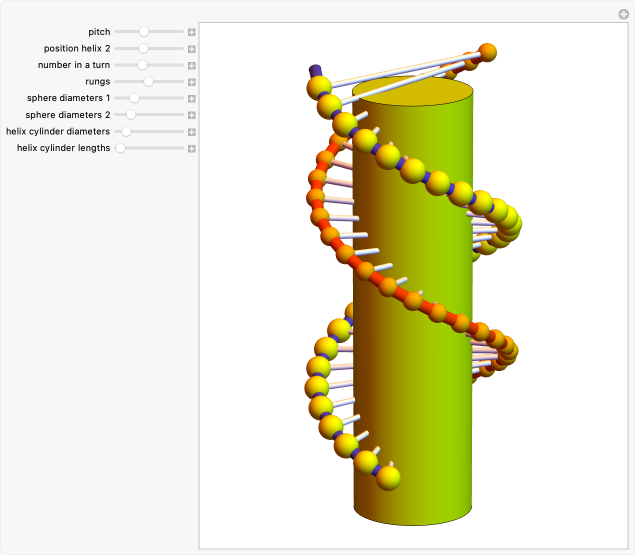Click the sphere diameters 2 slider thumb
635x556 pixels.
tap(131, 115)
